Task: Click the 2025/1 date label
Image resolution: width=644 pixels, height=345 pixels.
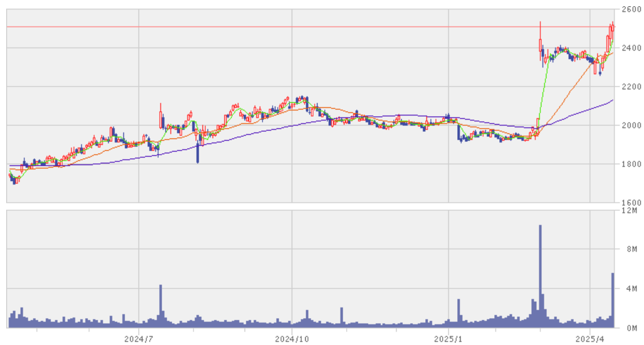Action: [x=449, y=339]
